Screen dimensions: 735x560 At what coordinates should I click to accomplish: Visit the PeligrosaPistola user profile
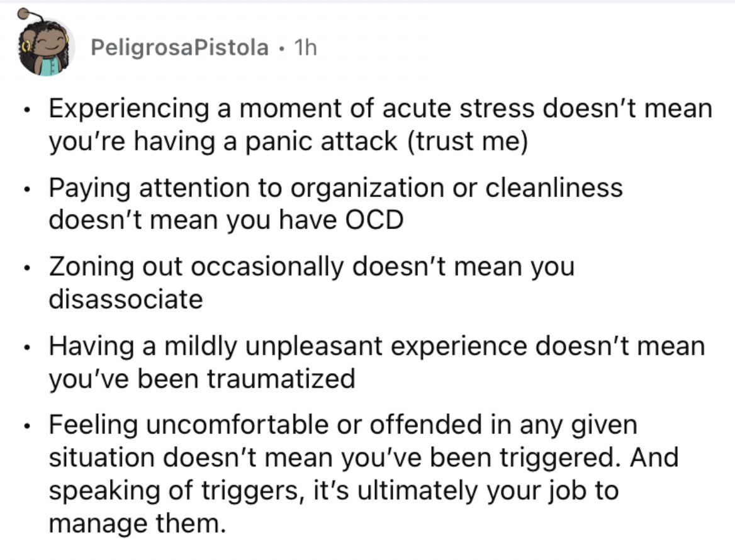179,47
